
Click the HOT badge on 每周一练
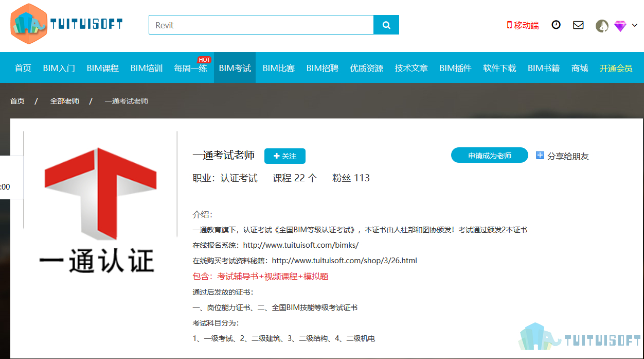pyautogui.click(x=204, y=60)
